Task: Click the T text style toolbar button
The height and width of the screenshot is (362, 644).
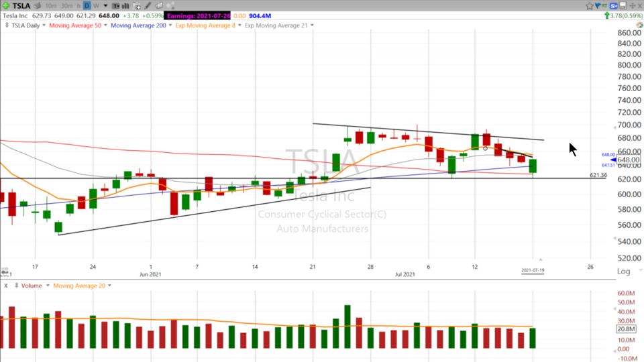Action: tap(116, 6)
